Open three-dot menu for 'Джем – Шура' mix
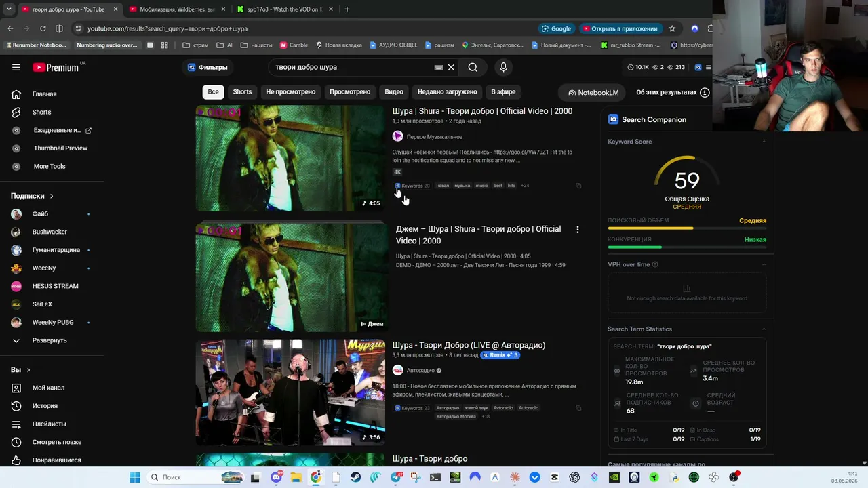Image resolution: width=868 pixels, height=488 pixels. coord(578,230)
